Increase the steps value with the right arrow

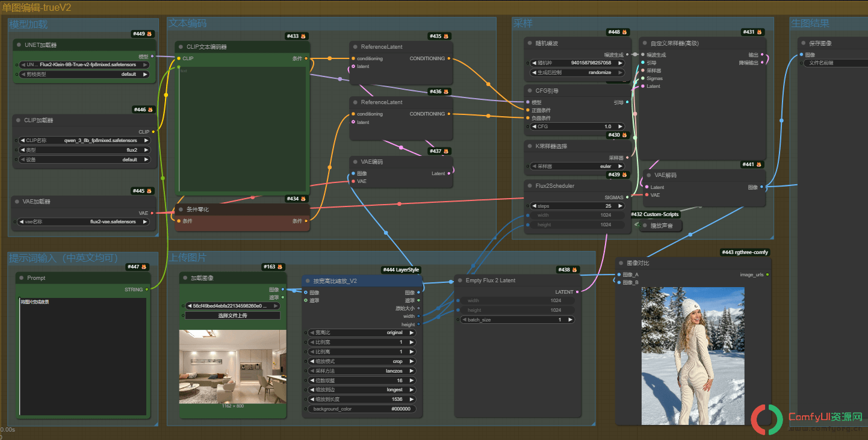click(619, 206)
